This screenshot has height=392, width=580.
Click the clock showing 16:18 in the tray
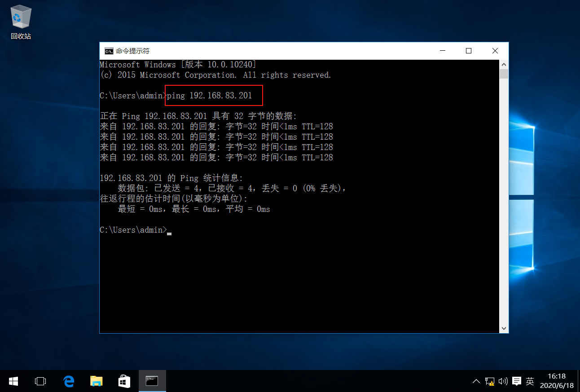click(557, 381)
